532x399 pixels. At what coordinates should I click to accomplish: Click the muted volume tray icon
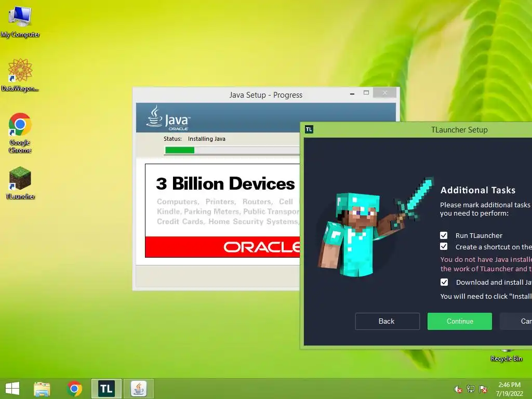click(x=458, y=390)
